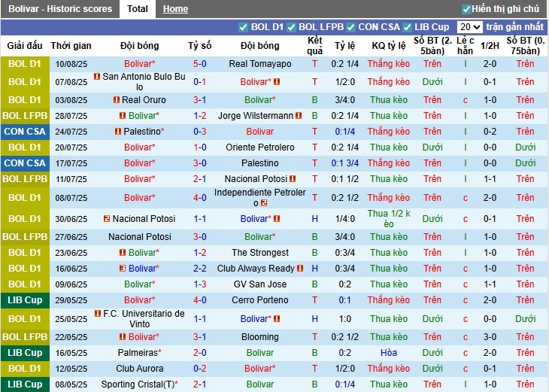Click red card icon next to Club Always Ready
549x392 pixels.
(300, 269)
